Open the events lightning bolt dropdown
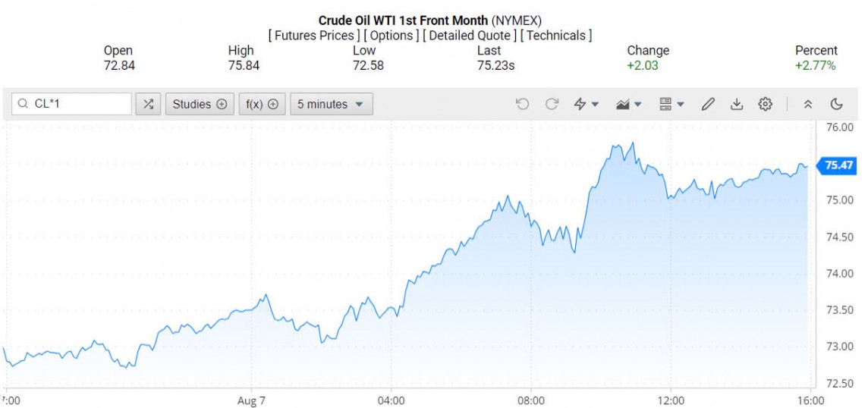The image size is (868, 408). pyautogui.click(x=586, y=104)
